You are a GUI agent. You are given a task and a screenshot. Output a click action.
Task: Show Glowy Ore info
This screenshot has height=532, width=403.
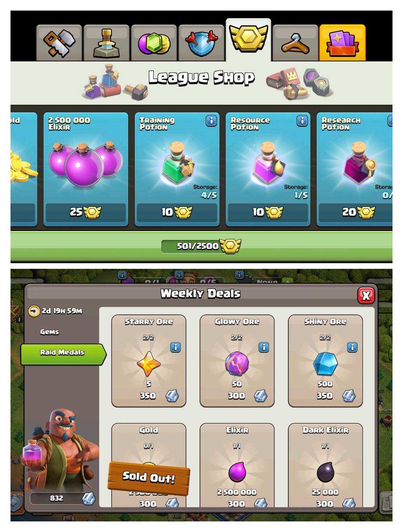click(264, 347)
